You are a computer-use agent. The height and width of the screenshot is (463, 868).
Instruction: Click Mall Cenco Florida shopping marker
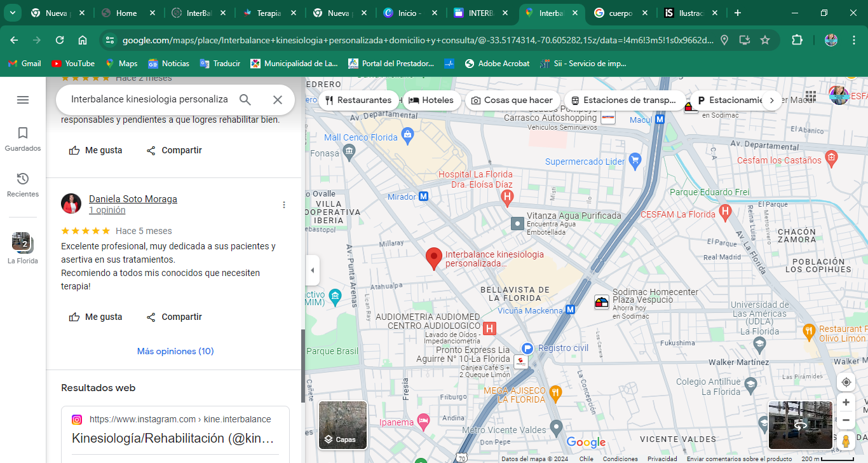click(x=408, y=134)
